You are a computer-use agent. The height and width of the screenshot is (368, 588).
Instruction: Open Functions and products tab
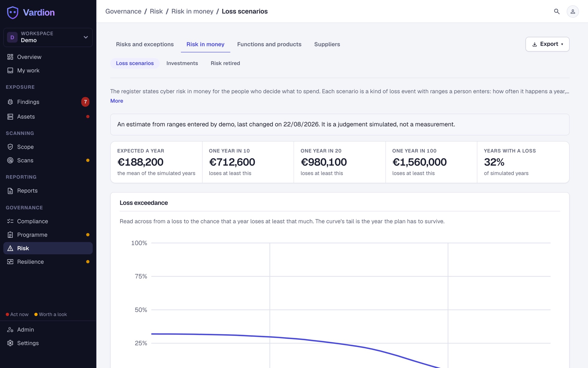(269, 44)
